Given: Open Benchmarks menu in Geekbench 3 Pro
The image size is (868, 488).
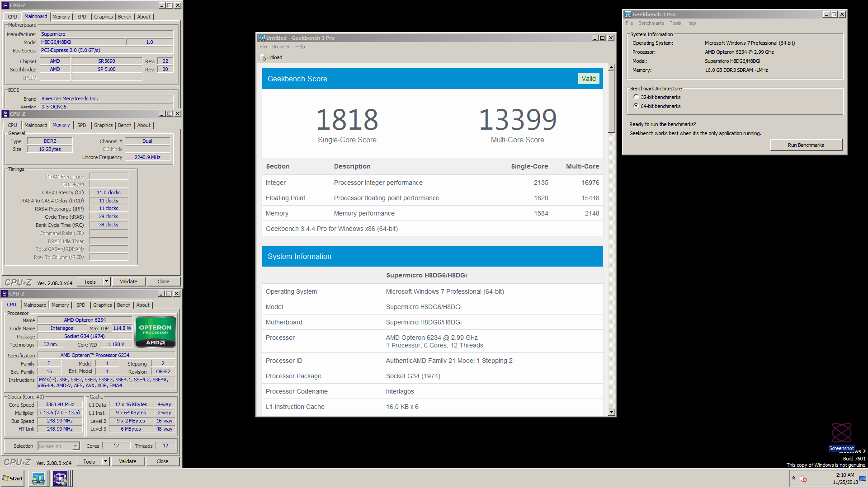Looking at the screenshot, I should point(651,23).
